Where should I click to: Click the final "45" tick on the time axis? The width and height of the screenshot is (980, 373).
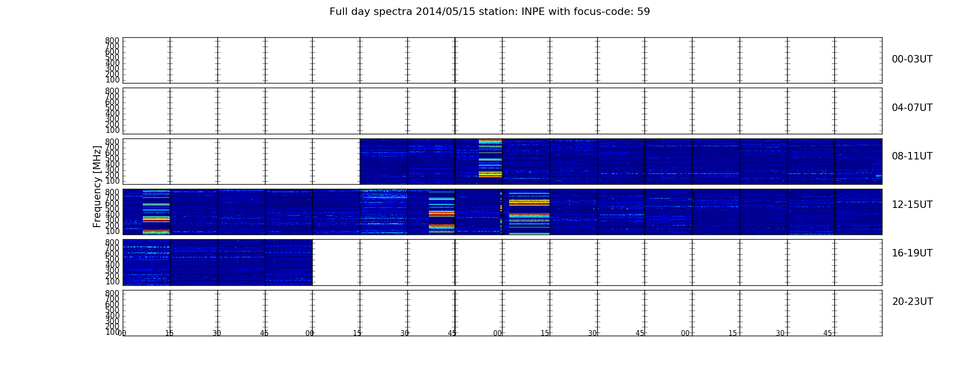827,333
